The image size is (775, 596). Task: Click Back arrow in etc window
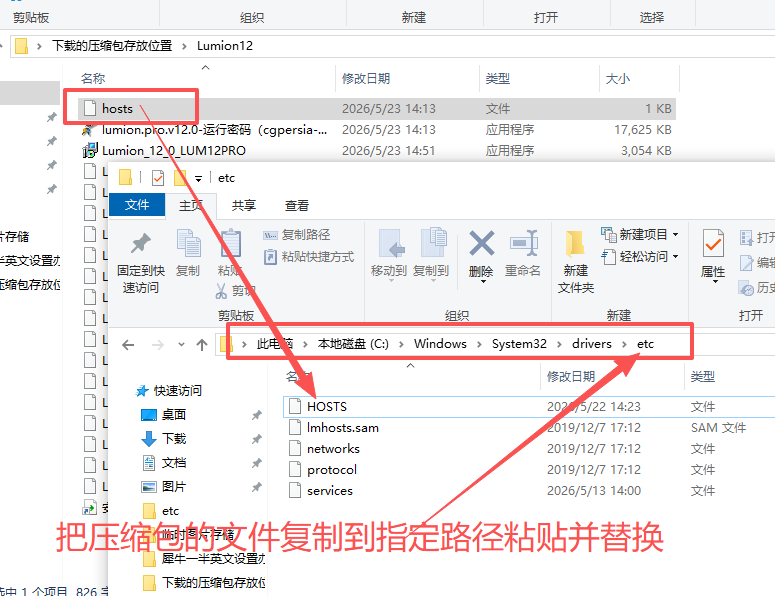128,345
